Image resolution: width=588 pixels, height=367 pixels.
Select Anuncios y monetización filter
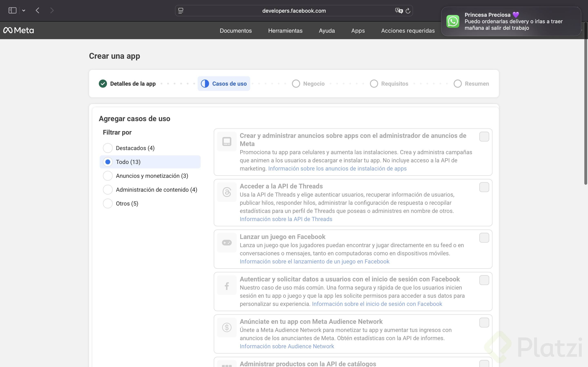point(108,176)
